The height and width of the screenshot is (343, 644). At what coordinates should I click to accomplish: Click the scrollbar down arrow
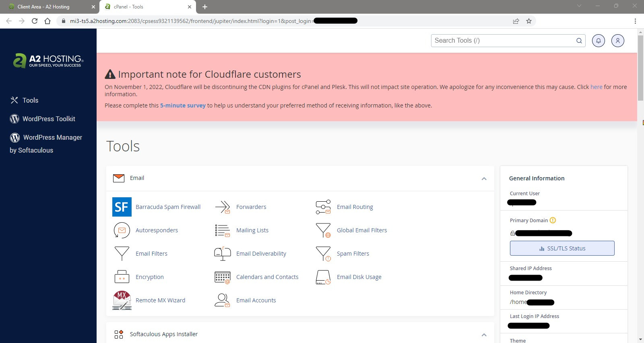pos(640,340)
